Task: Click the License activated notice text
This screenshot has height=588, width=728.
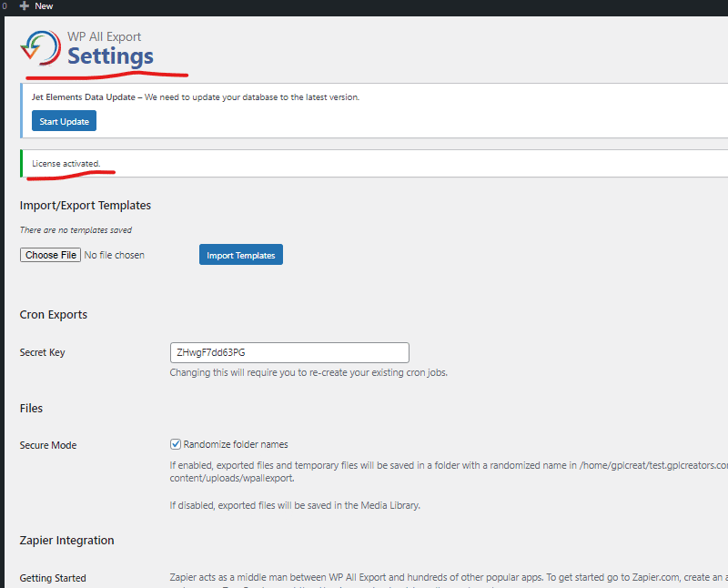Action: (x=66, y=164)
